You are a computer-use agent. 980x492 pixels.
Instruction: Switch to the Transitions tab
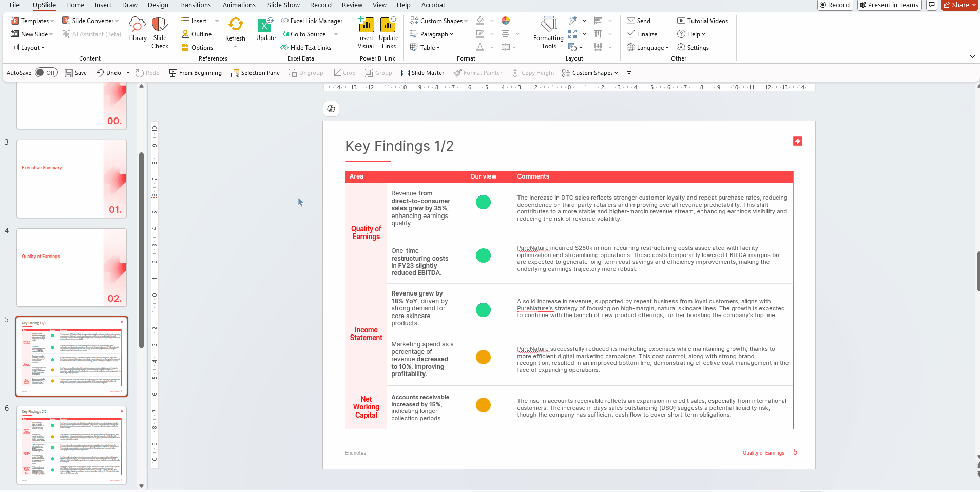pos(195,5)
